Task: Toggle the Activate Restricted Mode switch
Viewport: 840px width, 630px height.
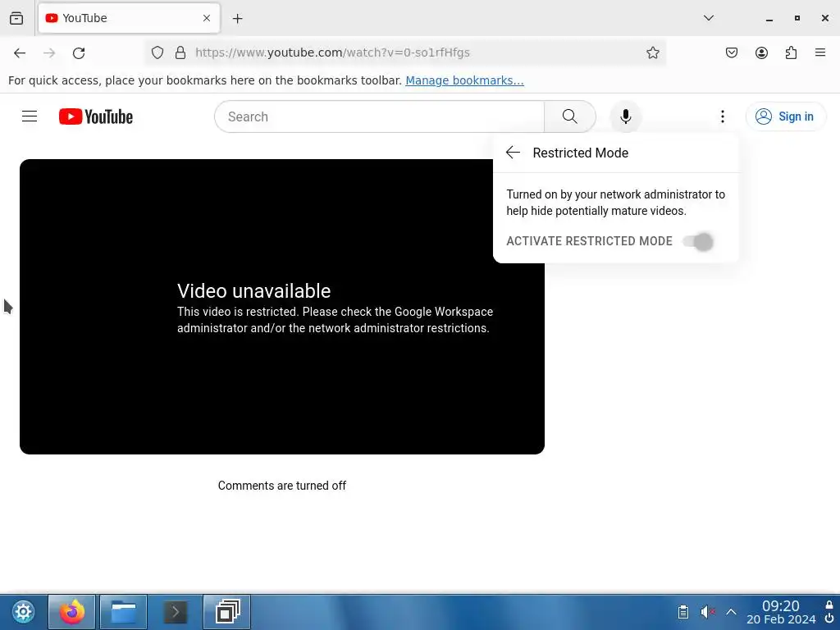Action: coord(697,242)
